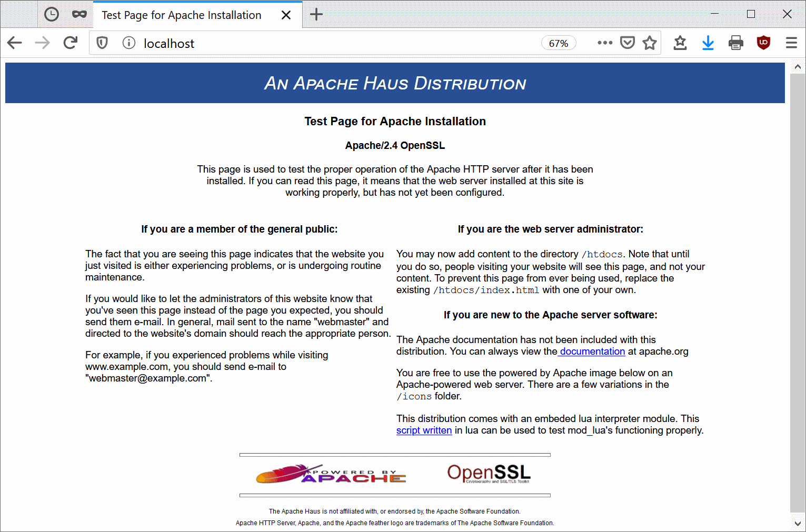Click heading If you are the web server administrator
The height and width of the screenshot is (532, 806).
pyautogui.click(x=550, y=229)
